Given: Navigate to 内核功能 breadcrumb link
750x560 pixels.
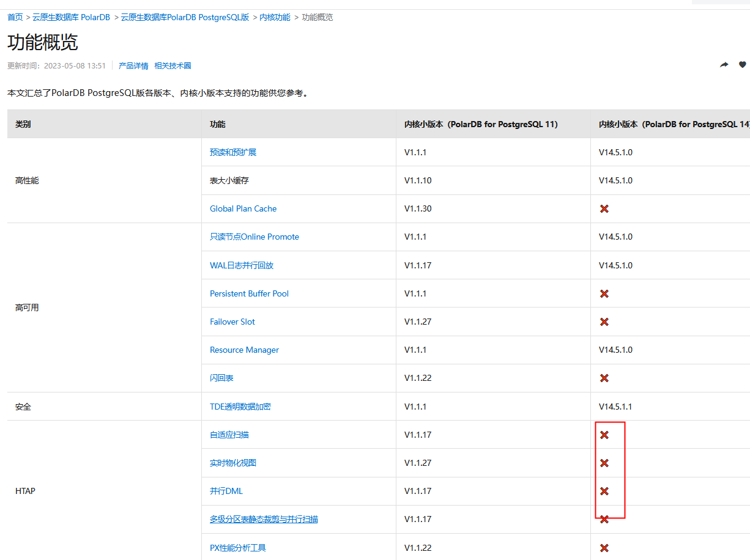Looking at the screenshot, I should click(x=275, y=17).
